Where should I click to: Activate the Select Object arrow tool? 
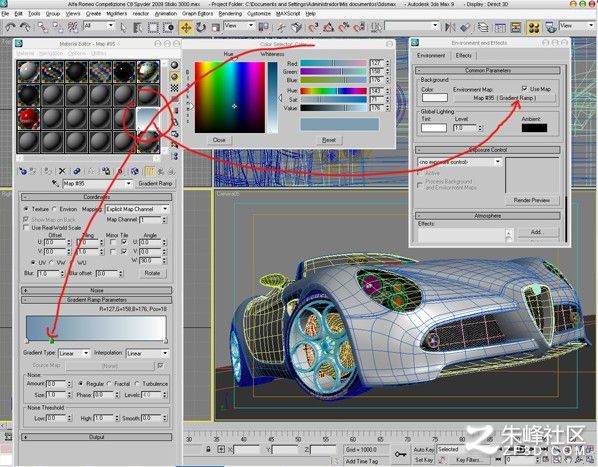click(x=123, y=27)
